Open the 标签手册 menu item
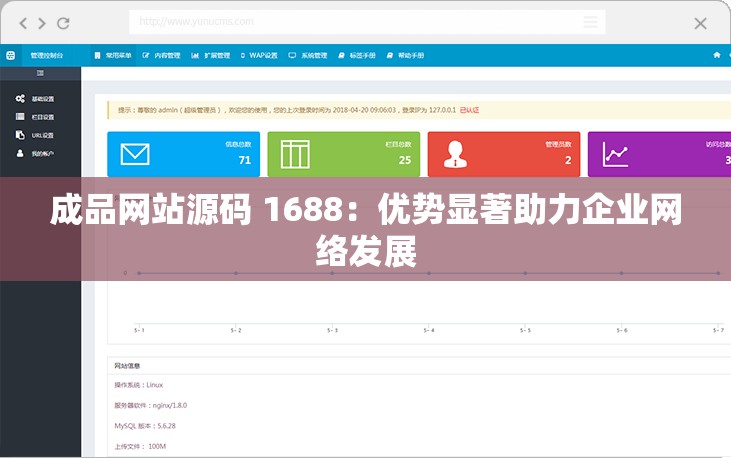The image size is (731, 458). (357, 56)
